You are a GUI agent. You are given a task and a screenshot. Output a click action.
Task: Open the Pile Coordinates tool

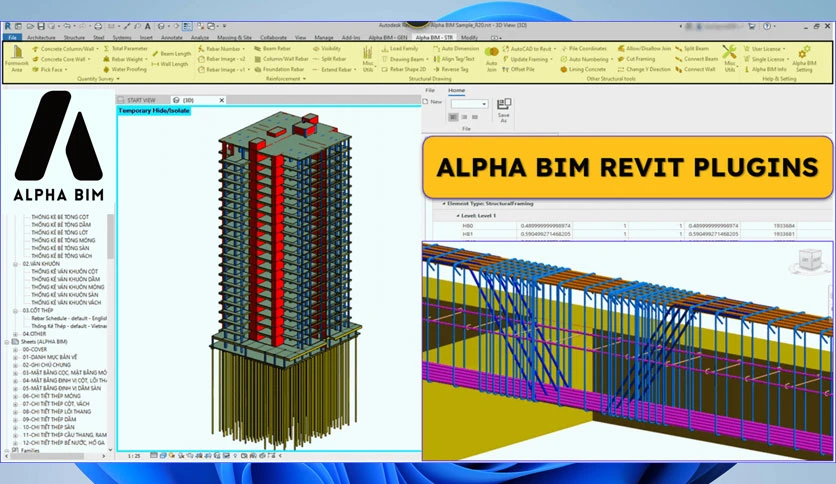[x=583, y=49]
